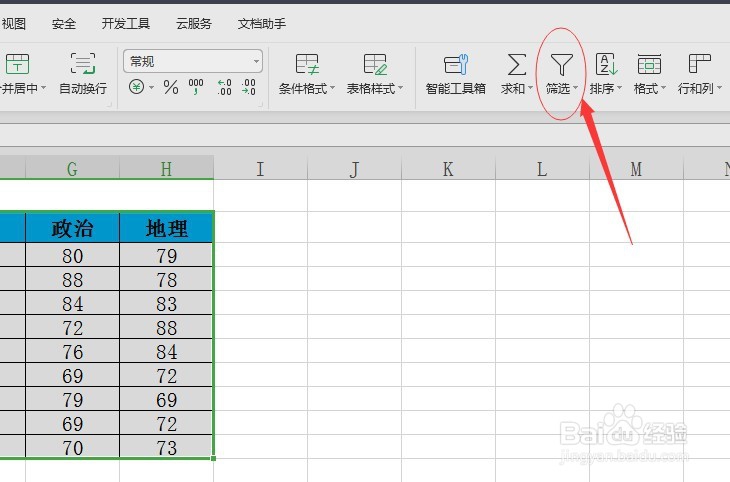730x482 pixels.
Task: Select column M header
Action: pos(636,169)
